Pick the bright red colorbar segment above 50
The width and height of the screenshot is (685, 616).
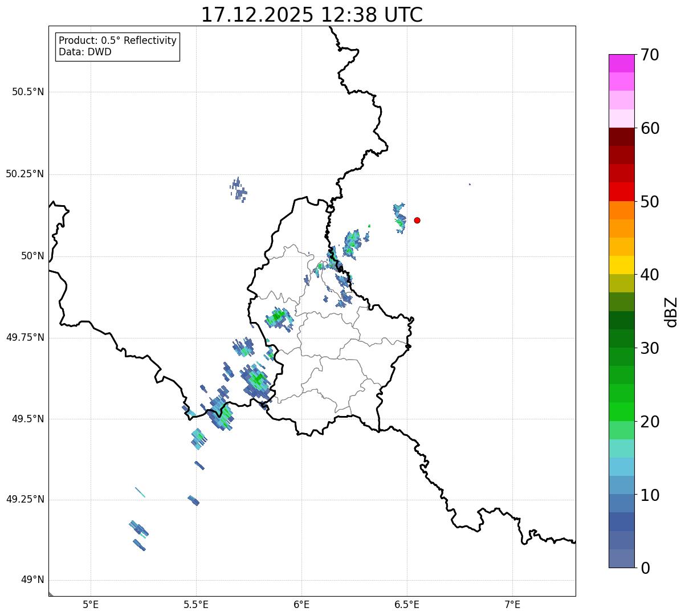pyautogui.click(x=622, y=191)
